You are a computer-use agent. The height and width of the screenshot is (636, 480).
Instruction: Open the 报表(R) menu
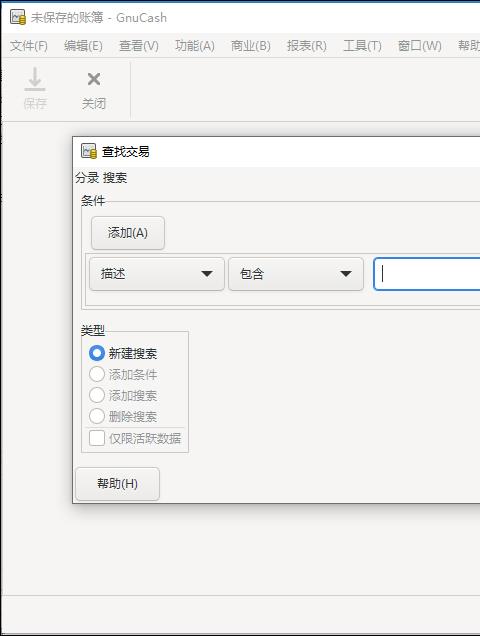pos(307,45)
